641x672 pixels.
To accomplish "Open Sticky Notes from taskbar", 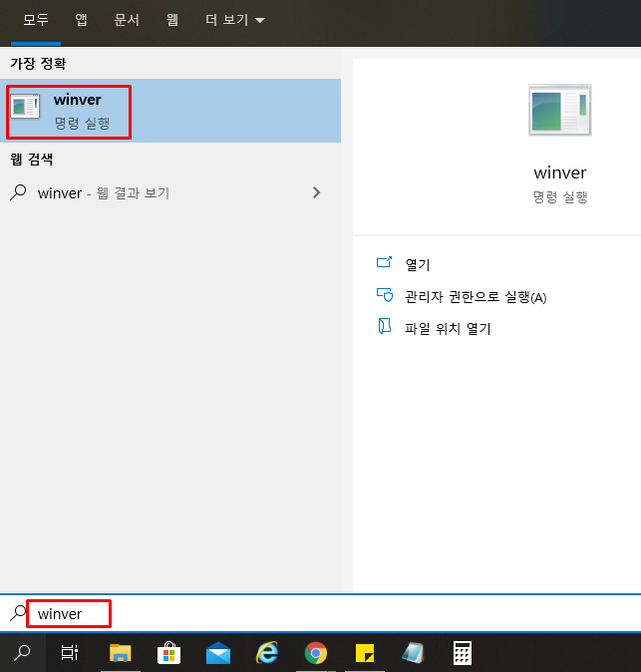I will tap(365, 652).
